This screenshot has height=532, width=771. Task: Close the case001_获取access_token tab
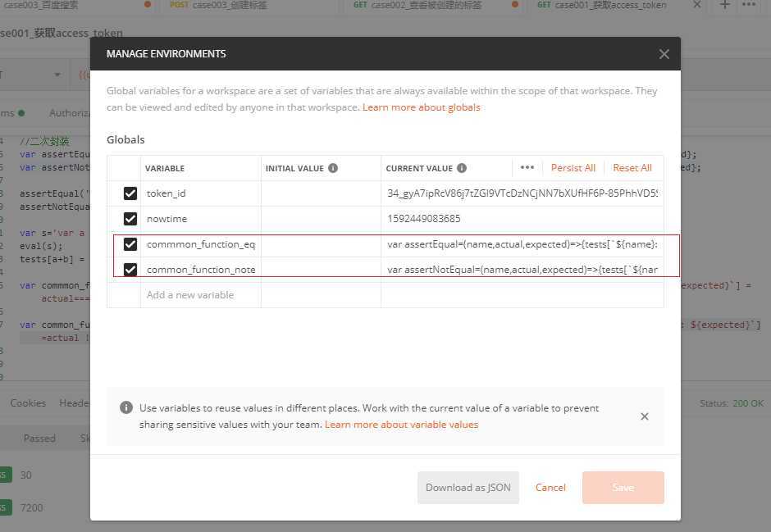pyautogui.click(x=697, y=5)
